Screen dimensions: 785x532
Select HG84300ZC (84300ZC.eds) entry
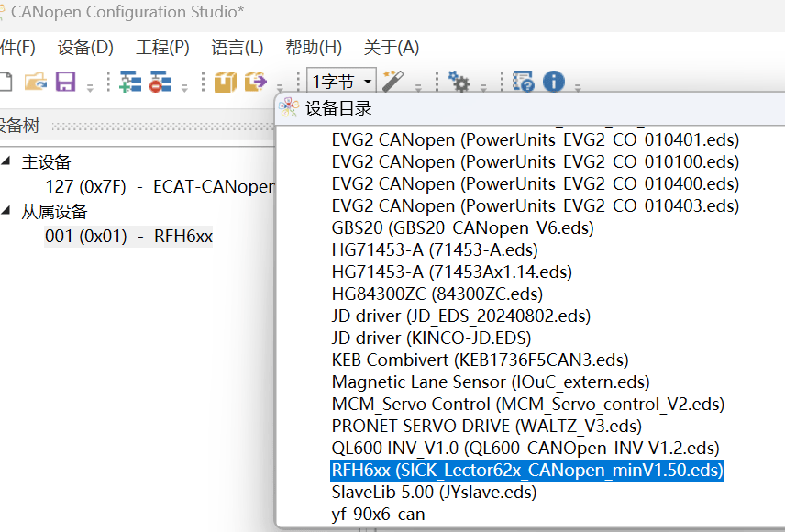[437, 294]
